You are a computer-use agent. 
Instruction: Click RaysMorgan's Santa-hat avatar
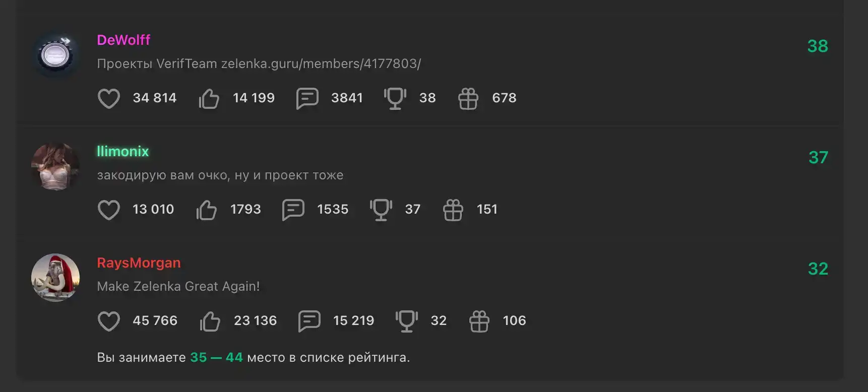coord(55,278)
